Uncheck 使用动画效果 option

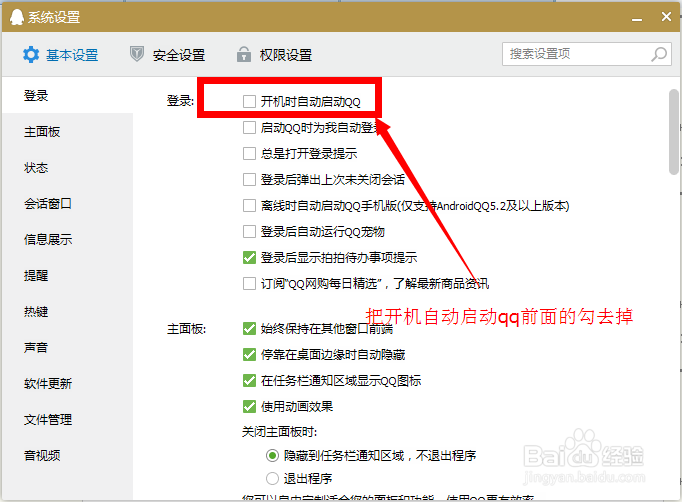(x=249, y=407)
